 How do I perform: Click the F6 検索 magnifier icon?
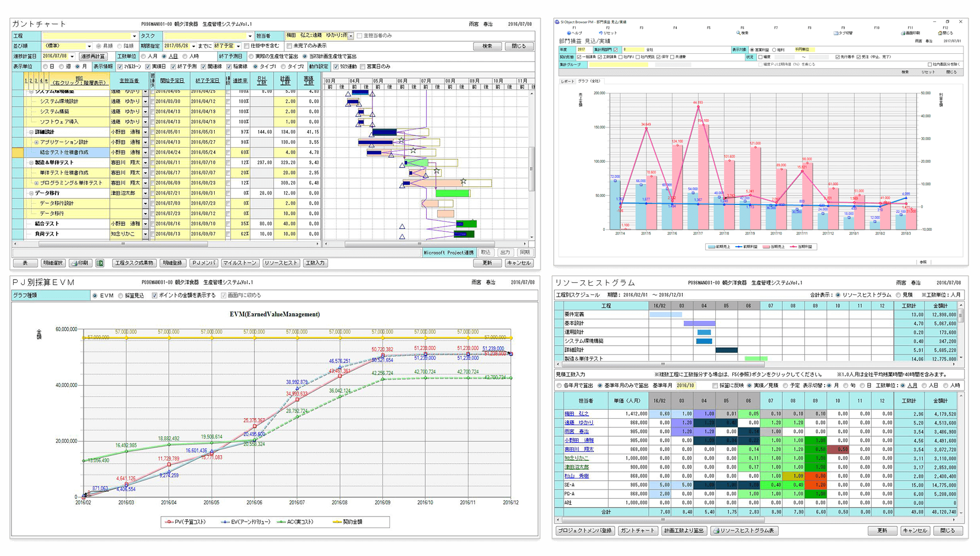(x=738, y=33)
